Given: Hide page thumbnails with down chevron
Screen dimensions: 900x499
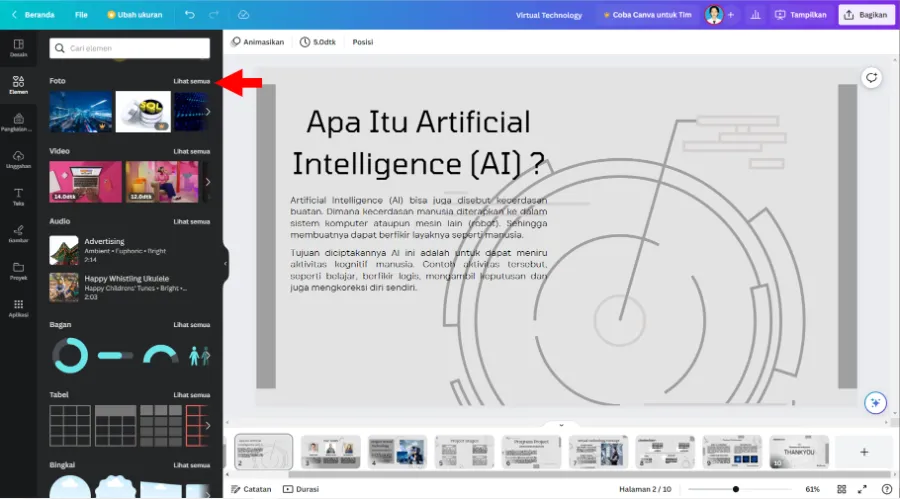Looking at the screenshot, I should point(561,425).
